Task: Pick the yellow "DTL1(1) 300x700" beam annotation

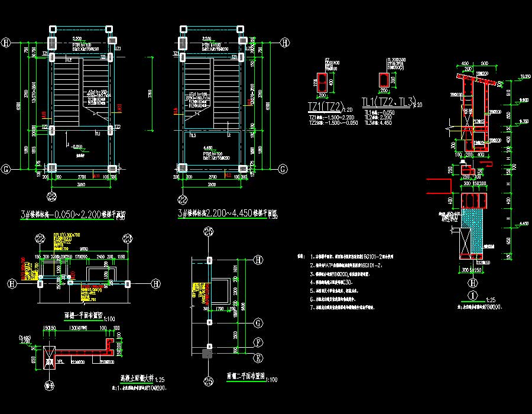Action: [x=66, y=235]
